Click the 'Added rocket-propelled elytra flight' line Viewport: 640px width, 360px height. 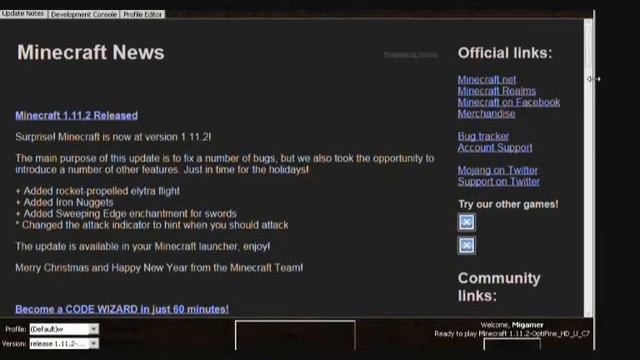pyautogui.click(x=98, y=191)
